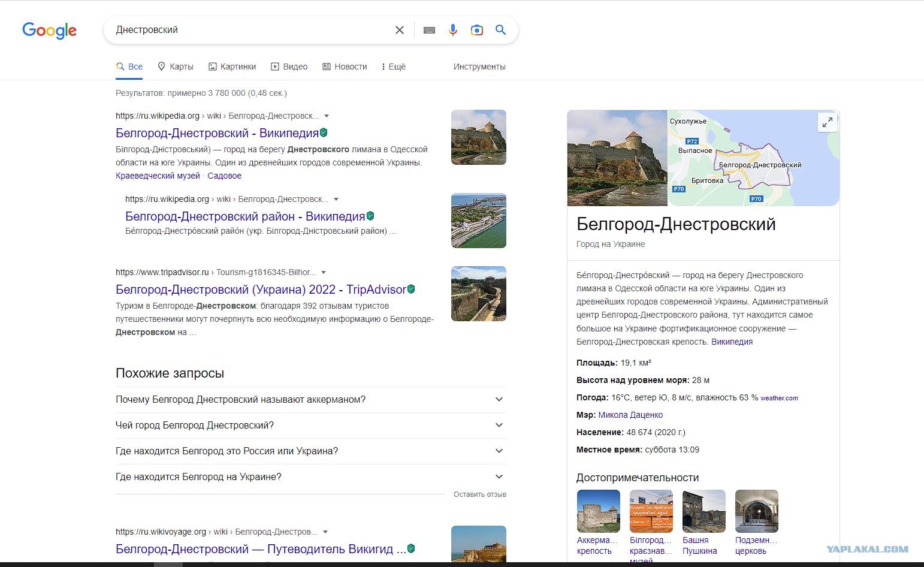Expand question about why city is called аккерманом
This screenshot has width=924, height=567.
pyautogui.click(x=311, y=400)
